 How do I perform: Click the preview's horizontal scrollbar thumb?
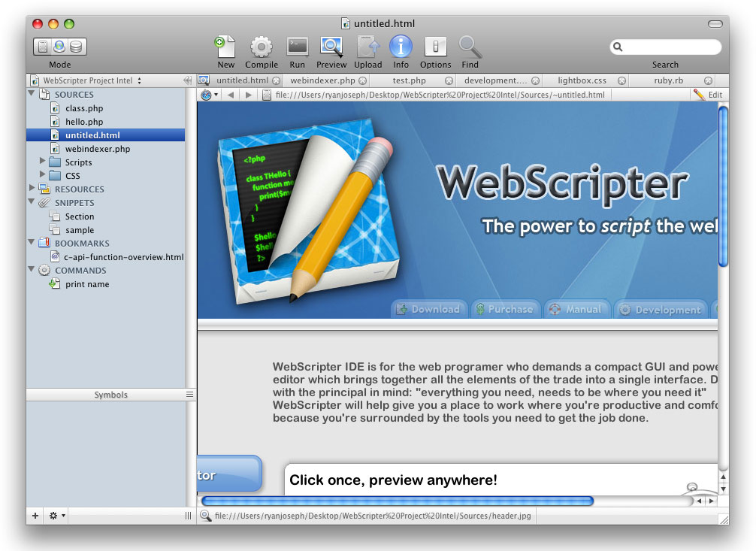[398, 501]
